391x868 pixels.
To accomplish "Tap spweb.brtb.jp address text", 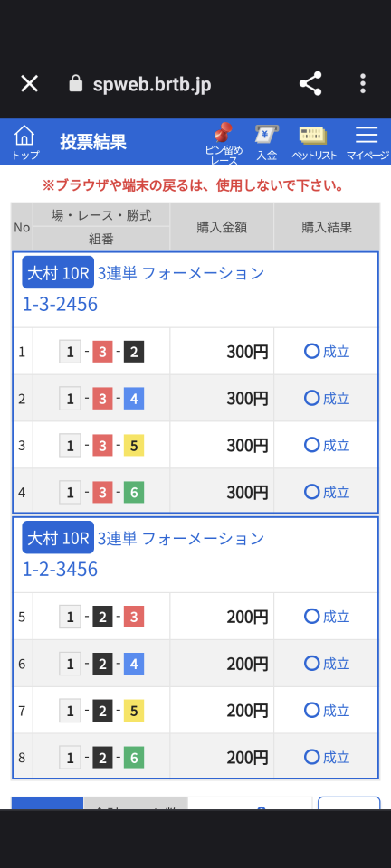I will pyautogui.click(x=152, y=85).
